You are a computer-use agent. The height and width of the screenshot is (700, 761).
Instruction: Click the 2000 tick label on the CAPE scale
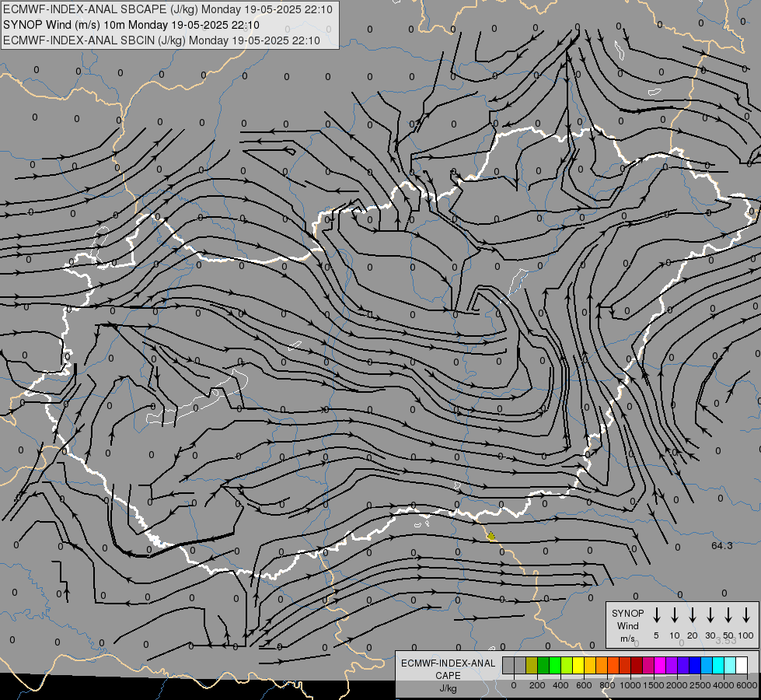pyautogui.click(x=677, y=685)
